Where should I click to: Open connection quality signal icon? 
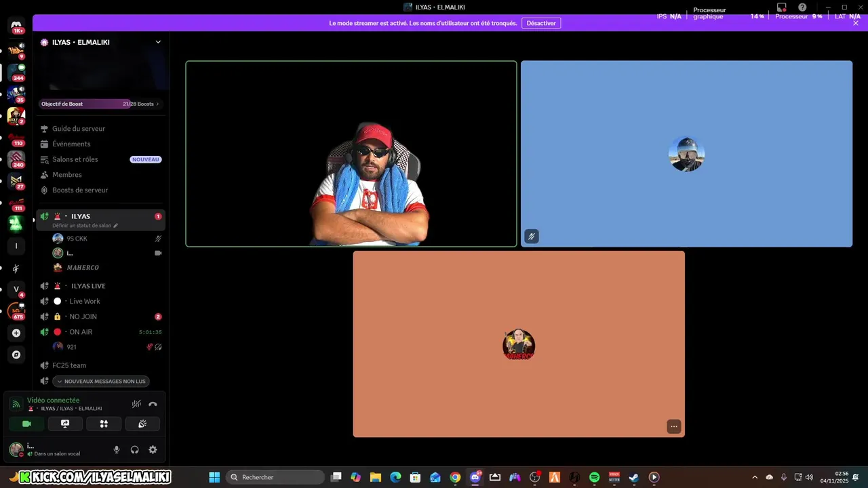(x=16, y=404)
